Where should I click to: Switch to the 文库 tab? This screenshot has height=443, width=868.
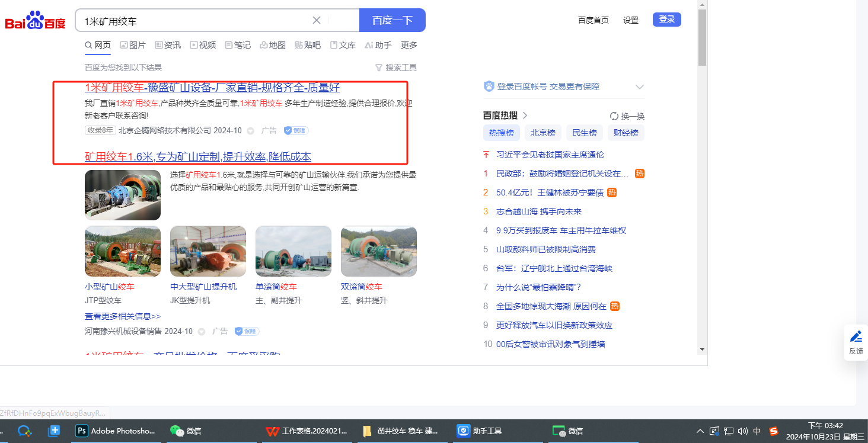point(343,45)
